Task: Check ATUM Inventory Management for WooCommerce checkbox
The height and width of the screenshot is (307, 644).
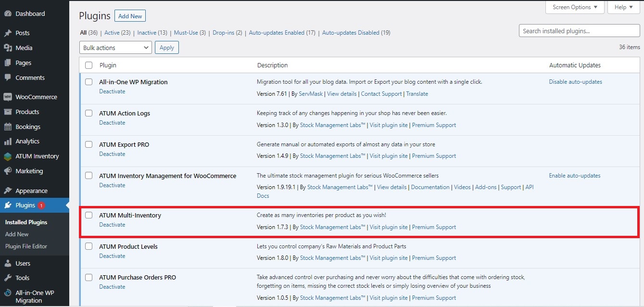Action: pyautogui.click(x=88, y=176)
